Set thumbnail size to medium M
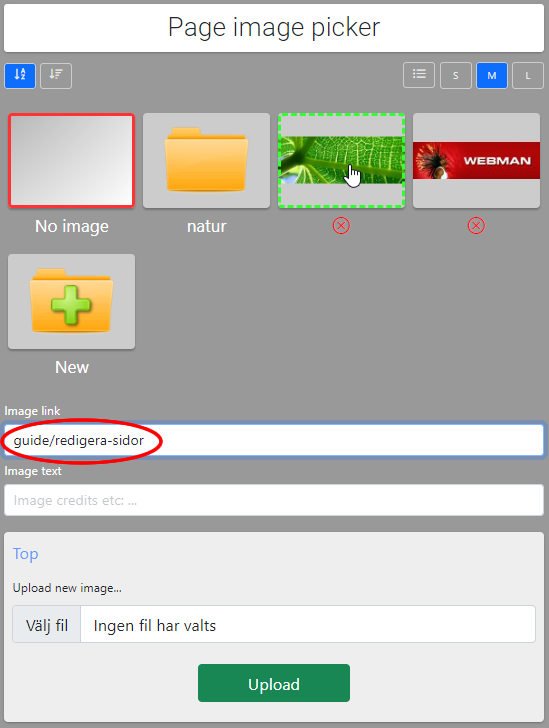This screenshot has height=728, width=549. (492, 75)
